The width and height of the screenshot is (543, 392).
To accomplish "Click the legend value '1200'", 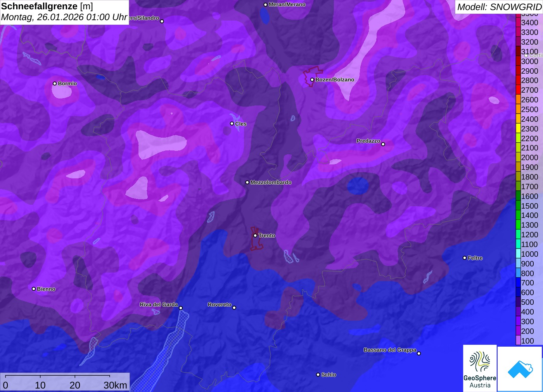I will click(x=530, y=235).
